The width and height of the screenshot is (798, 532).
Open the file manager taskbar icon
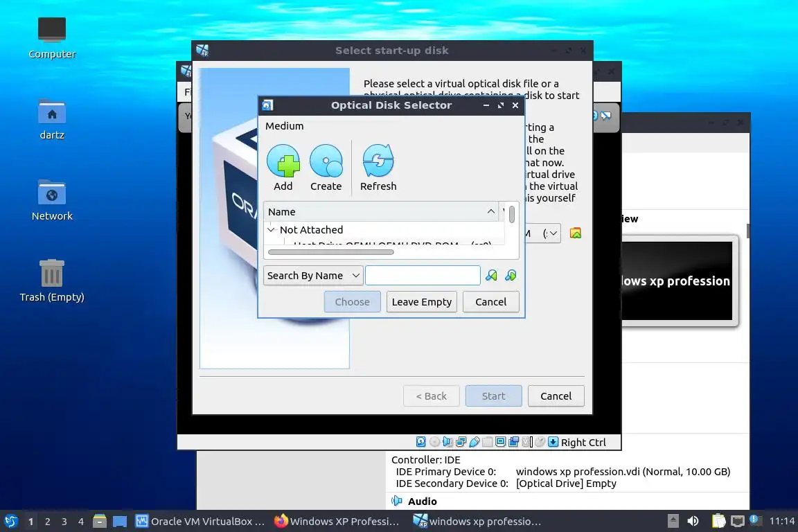pos(100,522)
